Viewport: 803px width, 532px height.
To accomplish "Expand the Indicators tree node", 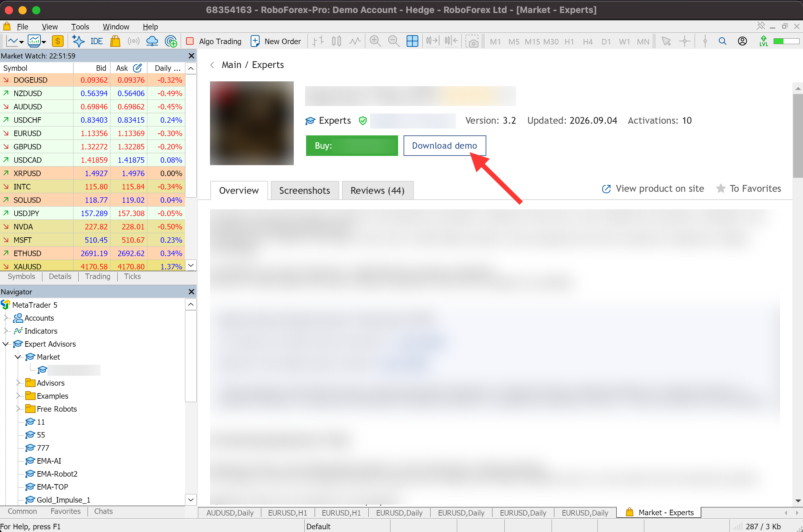I will (x=5, y=331).
